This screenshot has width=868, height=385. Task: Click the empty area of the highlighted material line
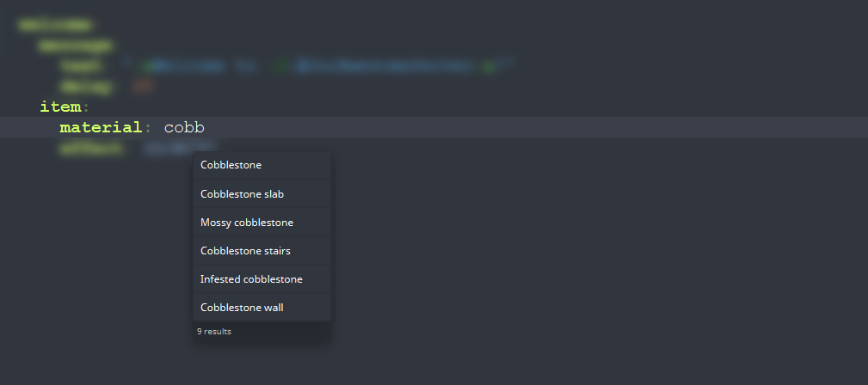532,127
